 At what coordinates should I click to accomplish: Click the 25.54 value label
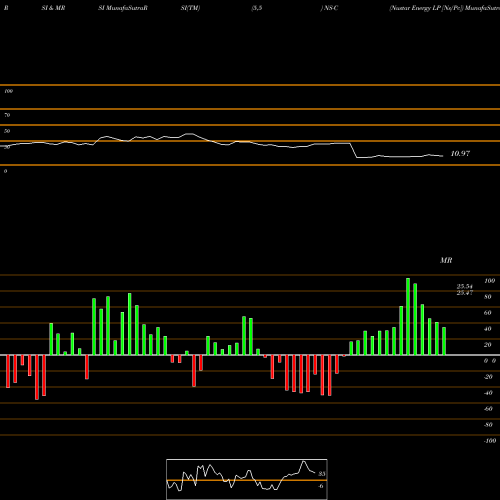tap(465, 286)
